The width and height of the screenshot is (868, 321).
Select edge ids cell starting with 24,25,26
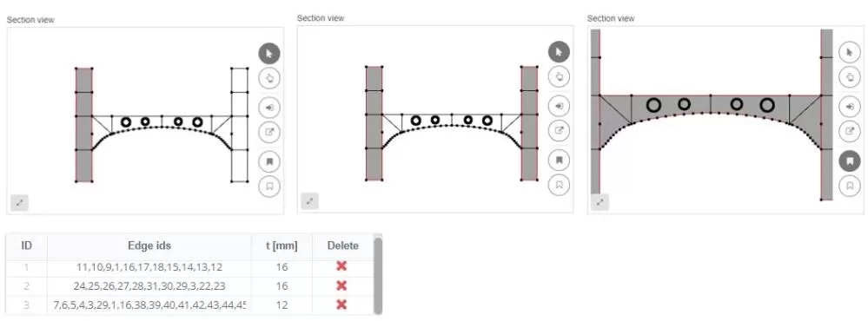(149, 286)
